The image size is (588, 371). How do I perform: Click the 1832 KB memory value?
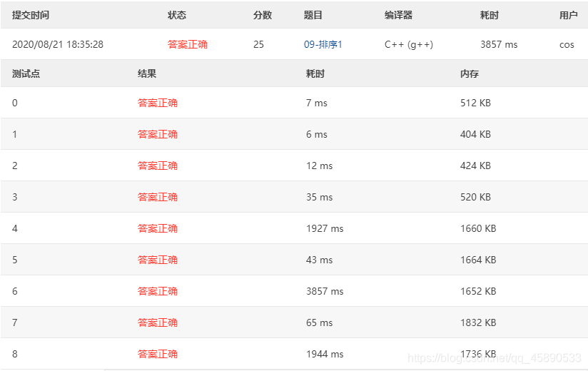click(x=478, y=323)
